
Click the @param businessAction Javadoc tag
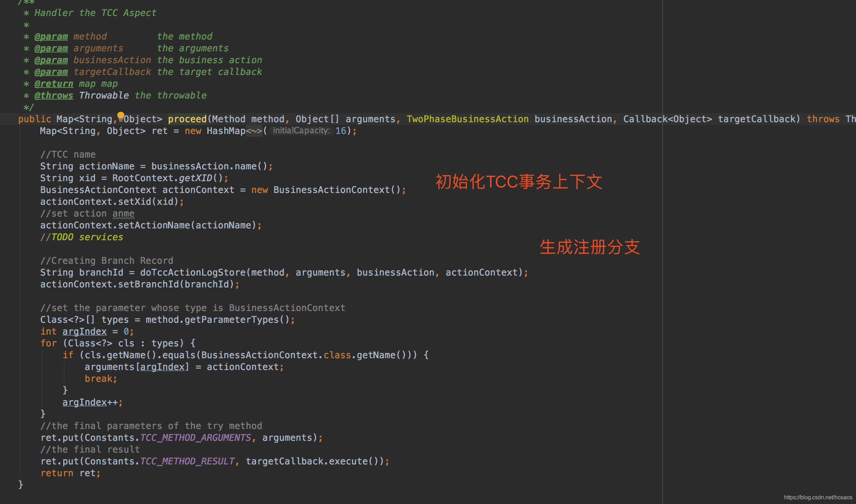pyautogui.click(x=51, y=60)
